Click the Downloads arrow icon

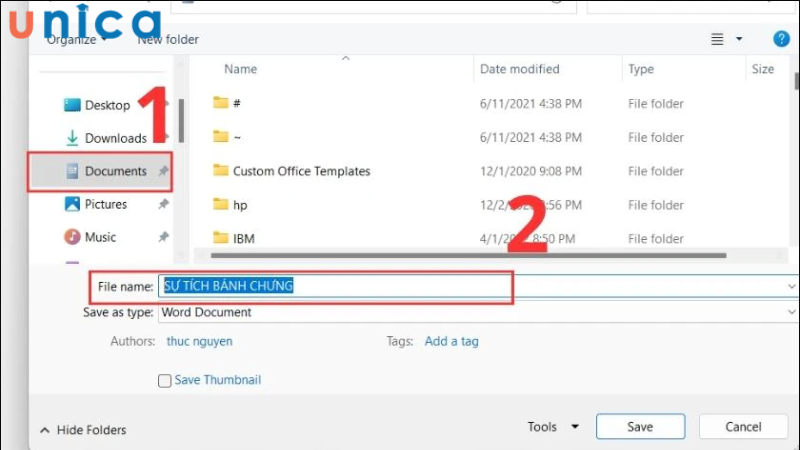72,138
